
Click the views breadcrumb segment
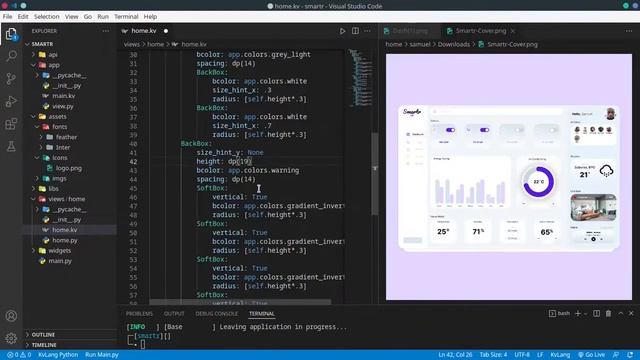click(131, 44)
